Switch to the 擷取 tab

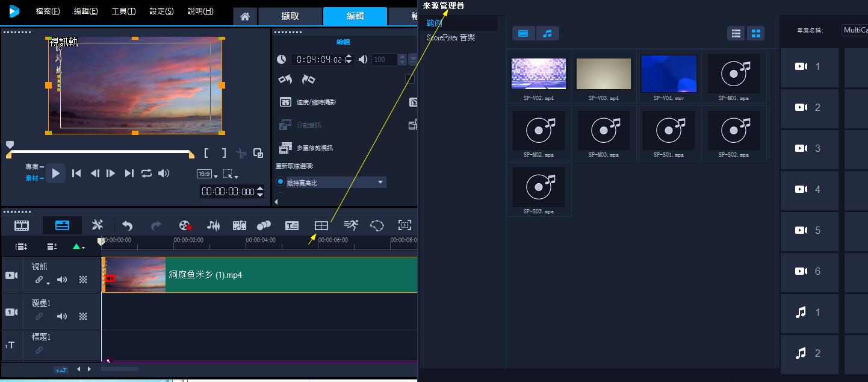[x=291, y=17]
